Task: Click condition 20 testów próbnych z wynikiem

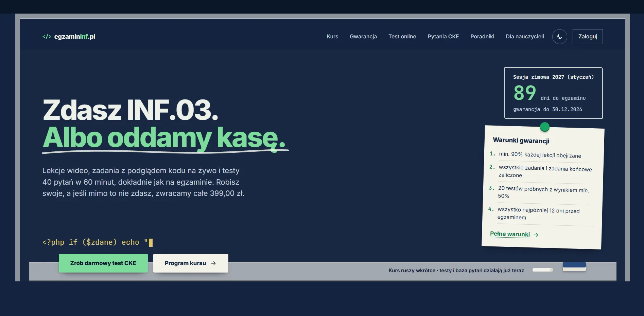Action: click(543, 192)
